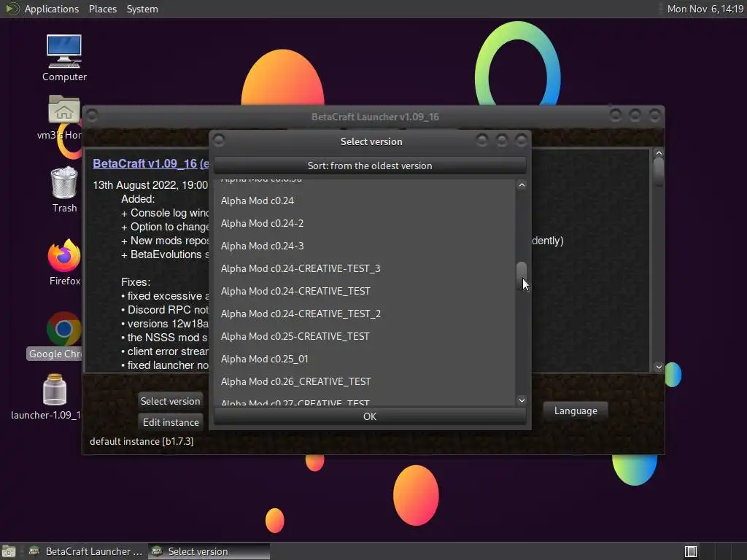Select Alpha Mod c0.24-CREATIVE-TEST_3

coord(365,268)
